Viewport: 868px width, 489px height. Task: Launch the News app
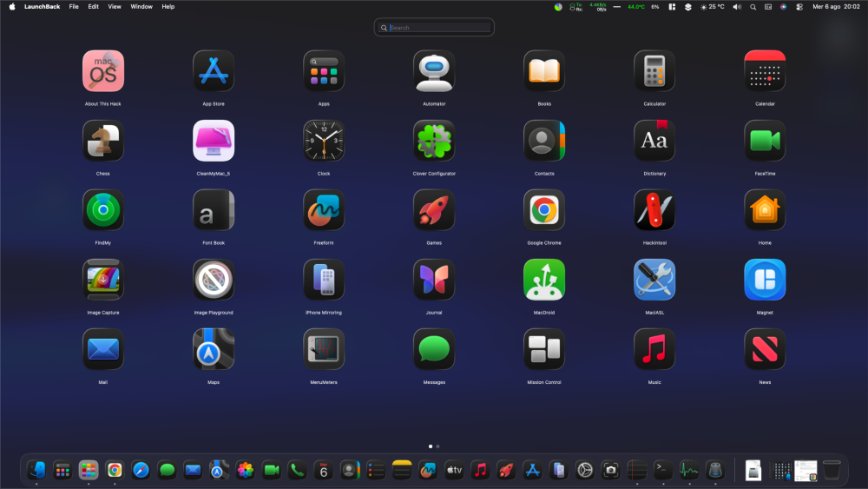click(x=765, y=349)
